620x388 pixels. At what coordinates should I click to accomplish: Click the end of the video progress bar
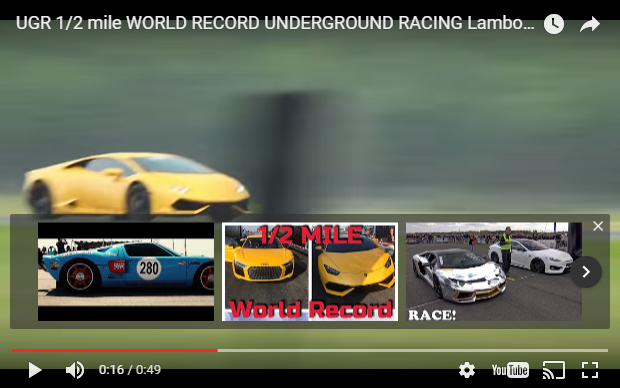pyautogui.click(x=607, y=350)
